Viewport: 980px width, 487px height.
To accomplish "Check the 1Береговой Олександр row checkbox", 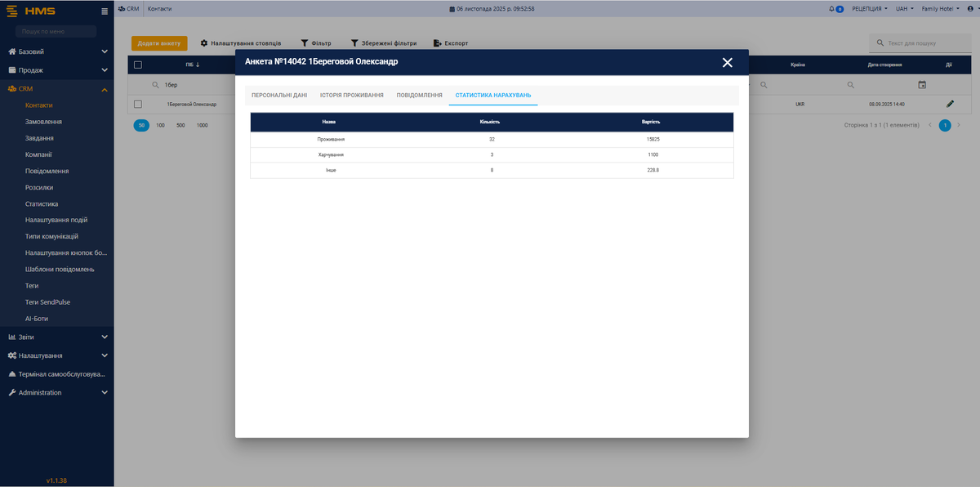I will tap(138, 104).
